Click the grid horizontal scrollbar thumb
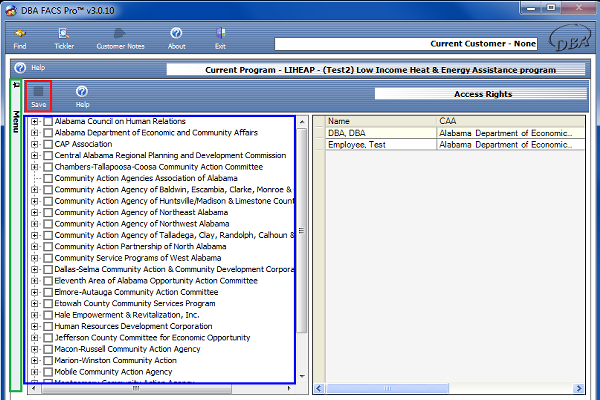Viewport: 600px width, 400px height. click(x=387, y=389)
